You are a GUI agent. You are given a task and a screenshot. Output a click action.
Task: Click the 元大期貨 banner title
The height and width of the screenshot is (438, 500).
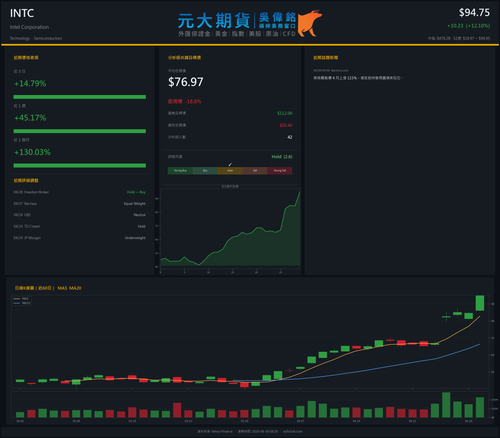pos(214,21)
